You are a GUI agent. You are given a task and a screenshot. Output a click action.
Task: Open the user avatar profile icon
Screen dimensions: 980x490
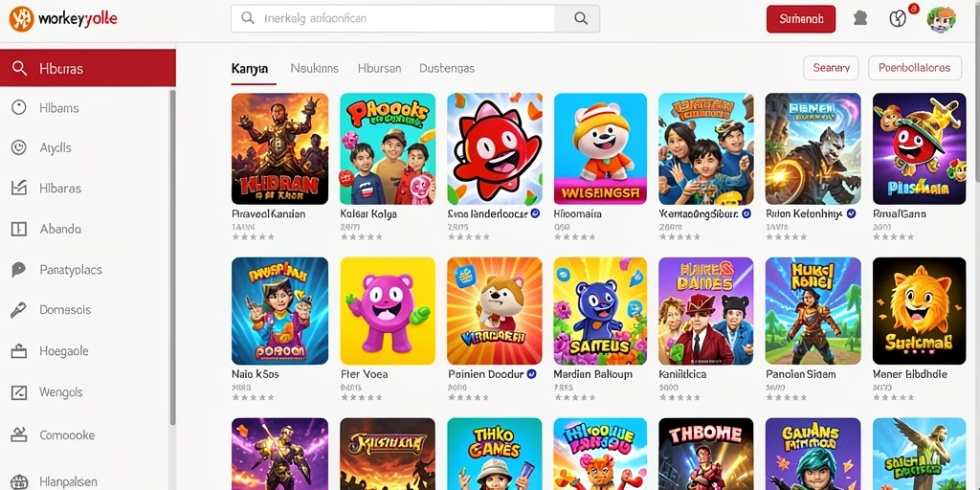(942, 19)
